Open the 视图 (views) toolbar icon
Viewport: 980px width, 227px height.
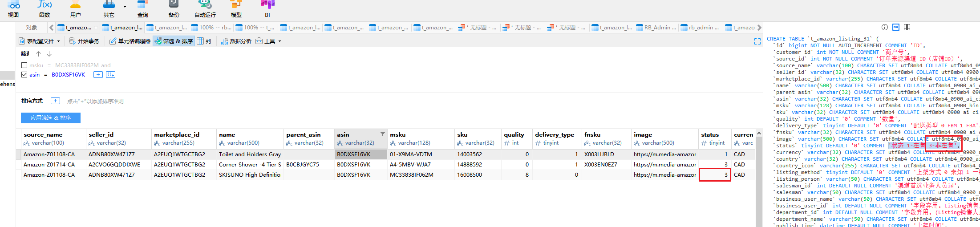pos(13,9)
